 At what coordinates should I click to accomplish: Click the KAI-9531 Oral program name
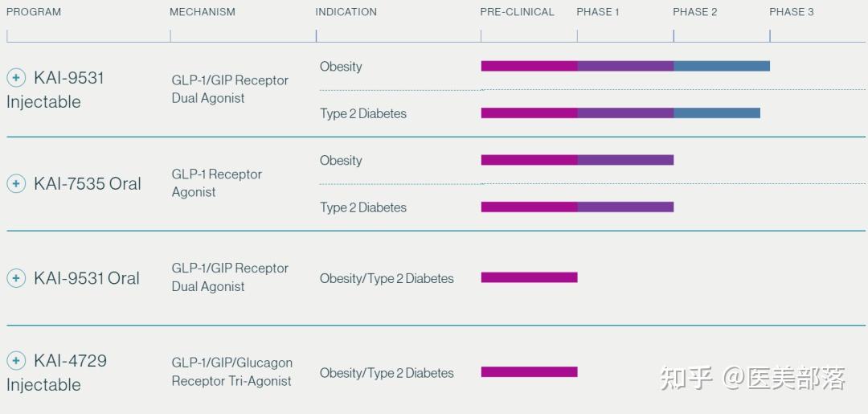[86, 278]
